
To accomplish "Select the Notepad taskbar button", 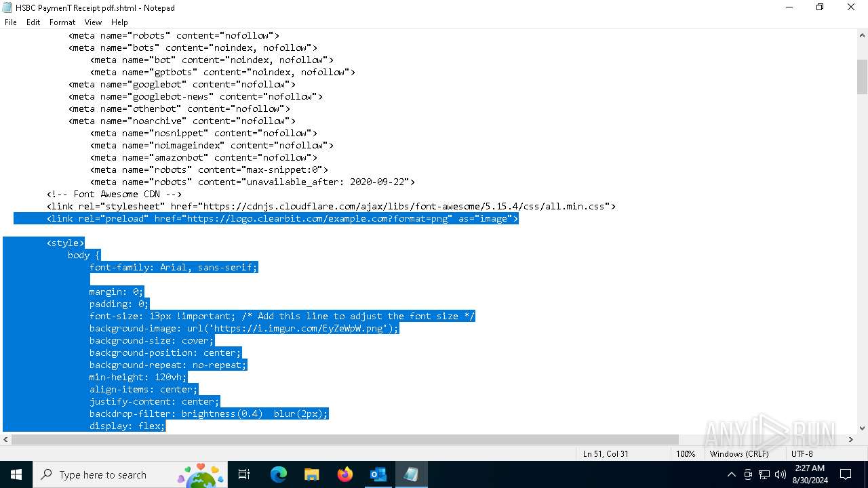I will tap(411, 474).
